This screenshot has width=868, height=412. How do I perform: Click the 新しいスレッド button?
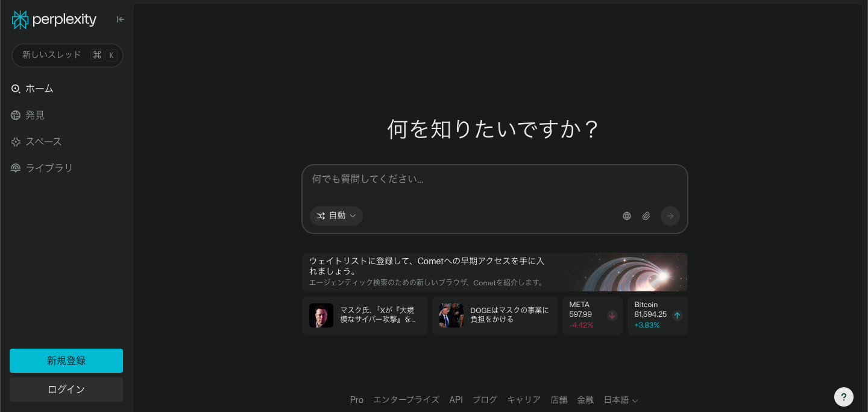68,55
